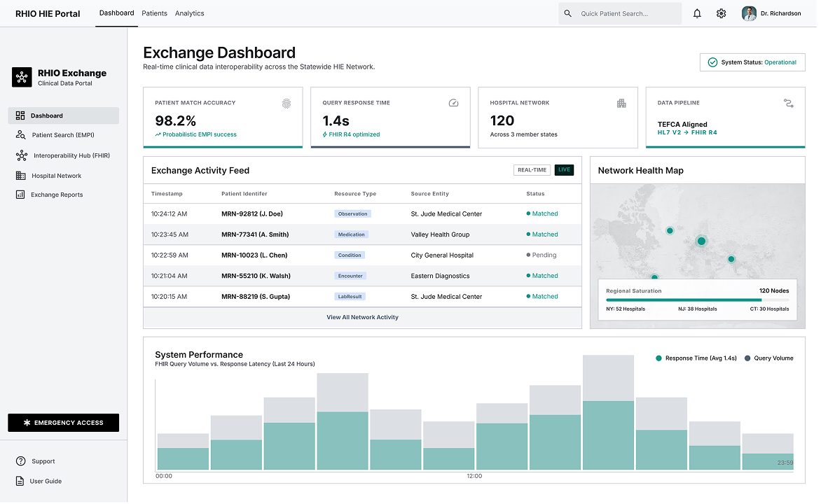Click the search magnifier icon
This screenshot has height=504, width=821.
coord(571,13)
